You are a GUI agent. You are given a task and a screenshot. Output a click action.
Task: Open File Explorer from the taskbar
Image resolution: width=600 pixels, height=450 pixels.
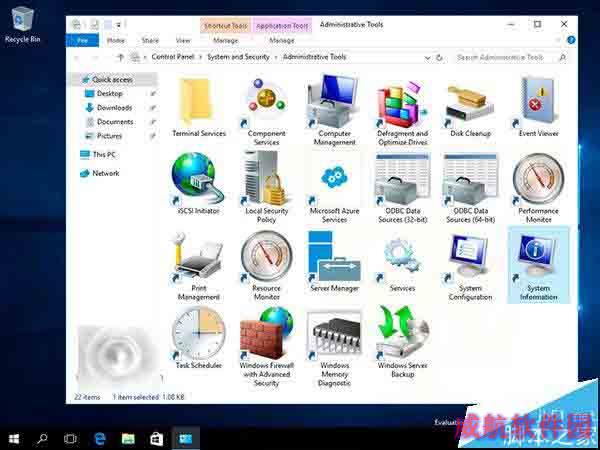pyautogui.click(x=128, y=439)
